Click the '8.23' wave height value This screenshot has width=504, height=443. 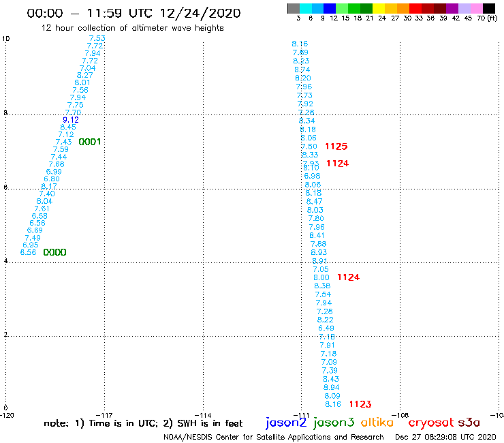coord(301,61)
